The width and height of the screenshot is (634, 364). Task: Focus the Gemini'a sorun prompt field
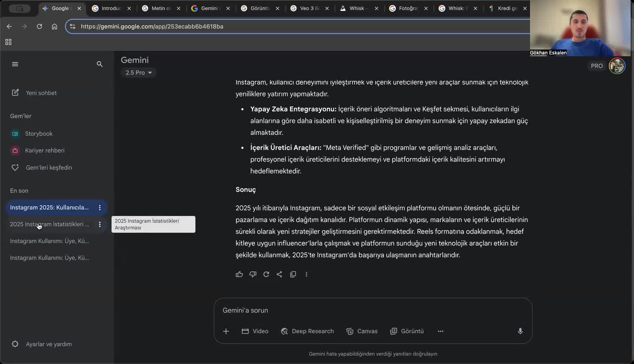click(x=373, y=310)
